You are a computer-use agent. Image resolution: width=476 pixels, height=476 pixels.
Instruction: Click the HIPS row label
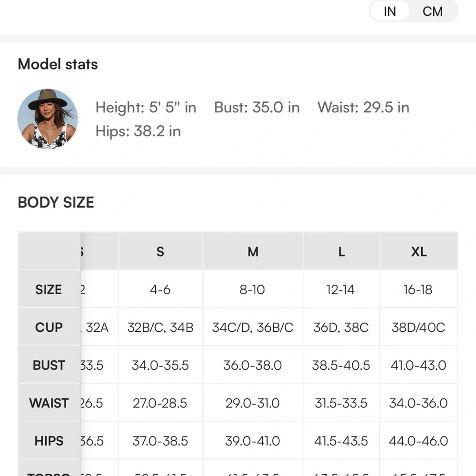(x=49, y=441)
